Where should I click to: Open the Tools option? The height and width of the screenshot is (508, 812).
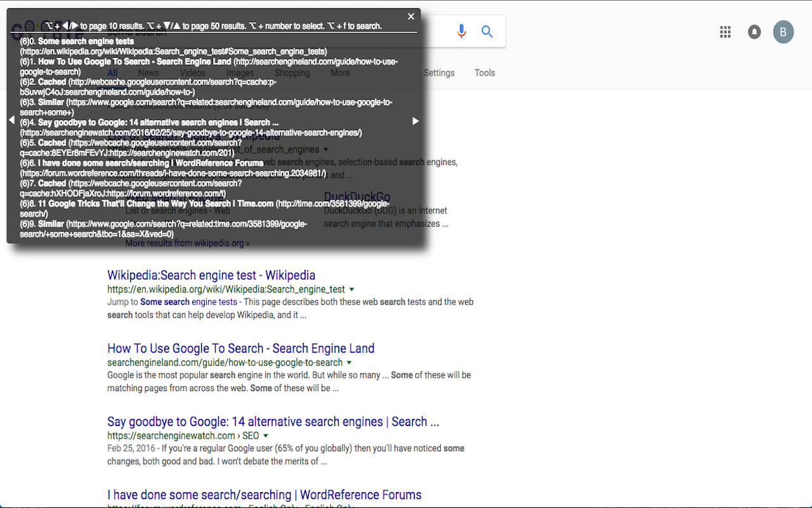click(x=485, y=73)
